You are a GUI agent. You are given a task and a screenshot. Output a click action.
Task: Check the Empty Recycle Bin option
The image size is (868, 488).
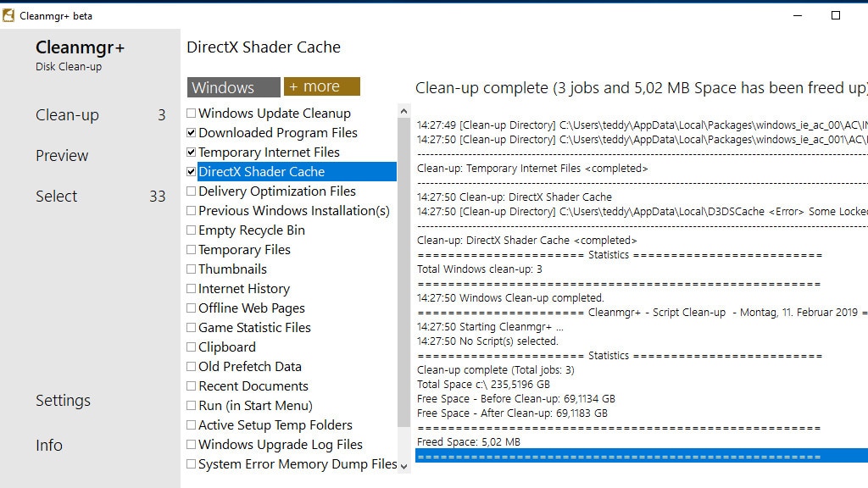[190, 230]
